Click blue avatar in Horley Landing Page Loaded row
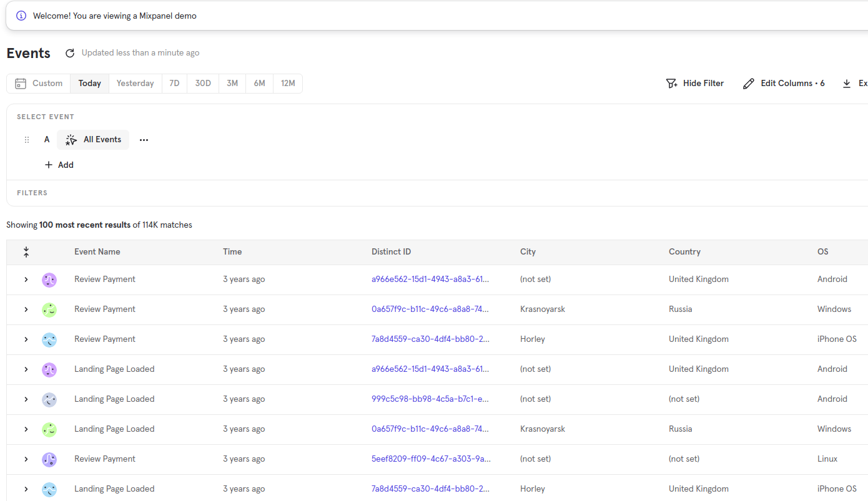 (49, 489)
